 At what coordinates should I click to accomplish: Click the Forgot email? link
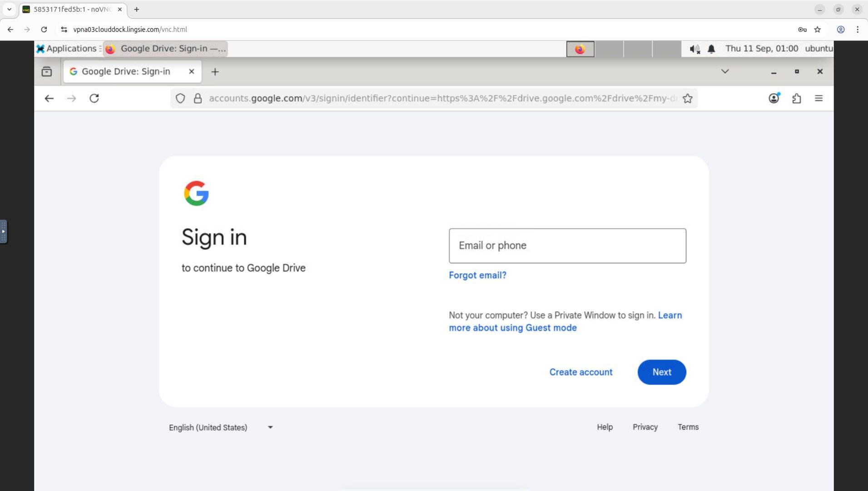coord(477,275)
